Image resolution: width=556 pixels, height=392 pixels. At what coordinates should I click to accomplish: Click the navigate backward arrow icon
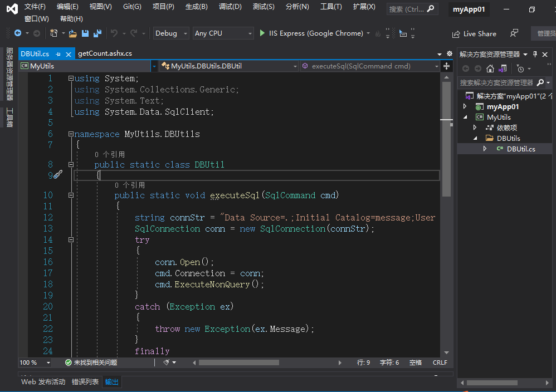[x=17, y=33]
